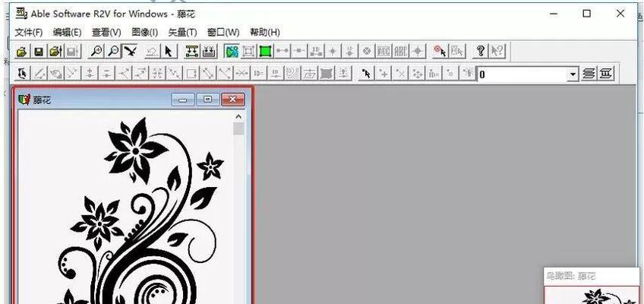Image resolution: width=644 pixels, height=304 pixels.
Task: Open the 文件(F) menu
Action: click(x=29, y=32)
